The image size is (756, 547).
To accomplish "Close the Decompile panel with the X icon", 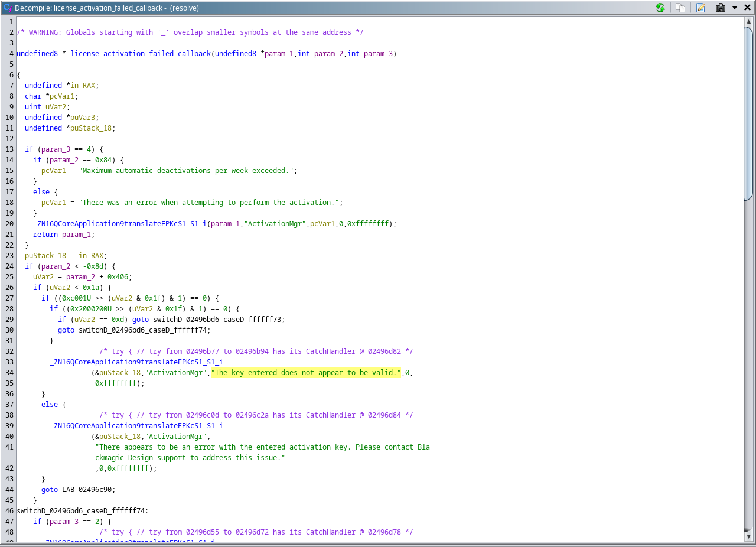I will tap(747, 8).
